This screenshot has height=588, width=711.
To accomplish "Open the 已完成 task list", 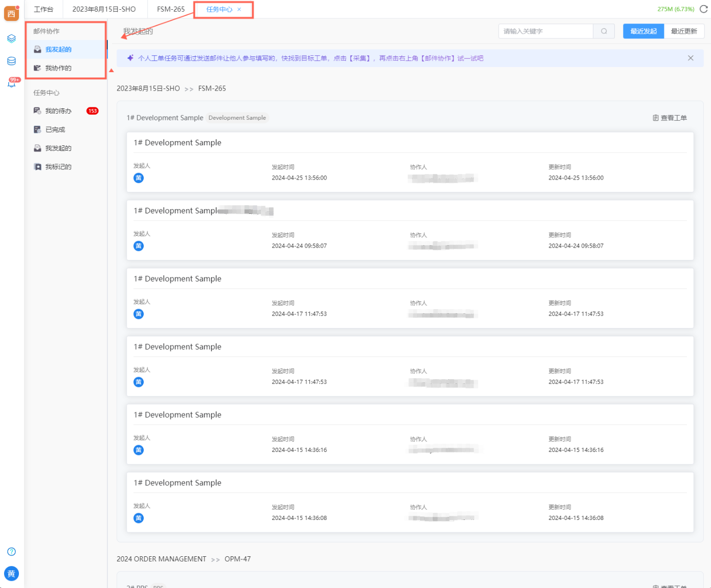I will [x=55, y=129].
